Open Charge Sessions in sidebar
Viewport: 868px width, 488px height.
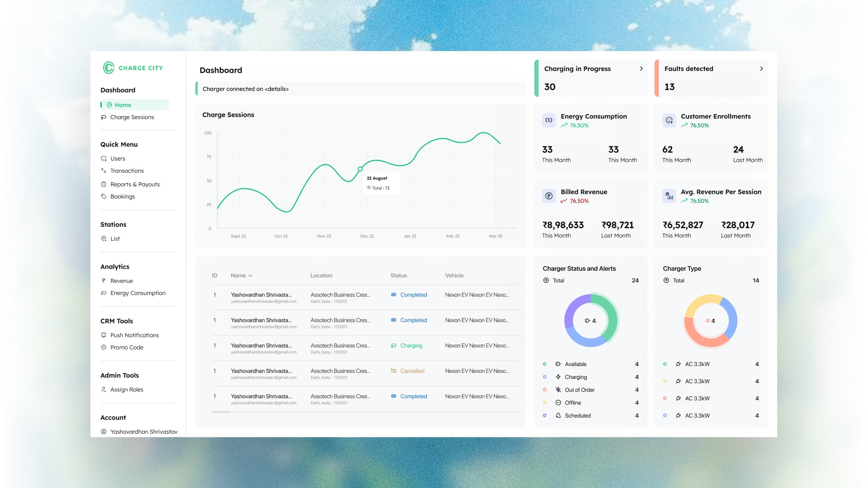point(132,117)
